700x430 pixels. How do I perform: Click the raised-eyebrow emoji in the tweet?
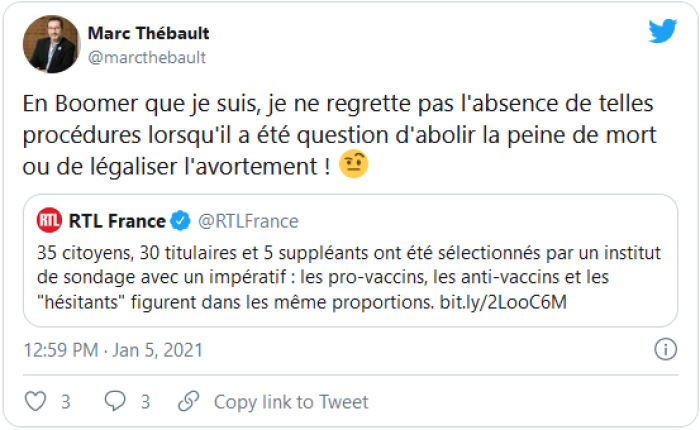click(353, 165)
